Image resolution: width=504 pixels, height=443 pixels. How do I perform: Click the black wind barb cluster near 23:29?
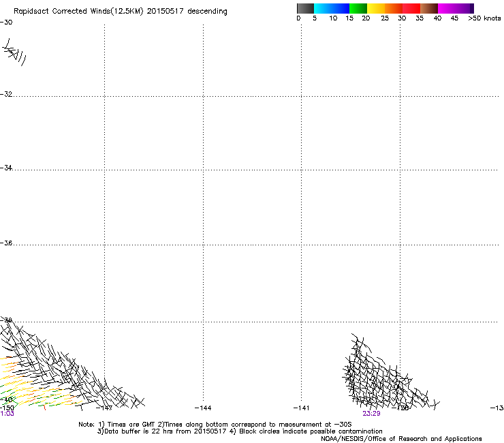390,373
